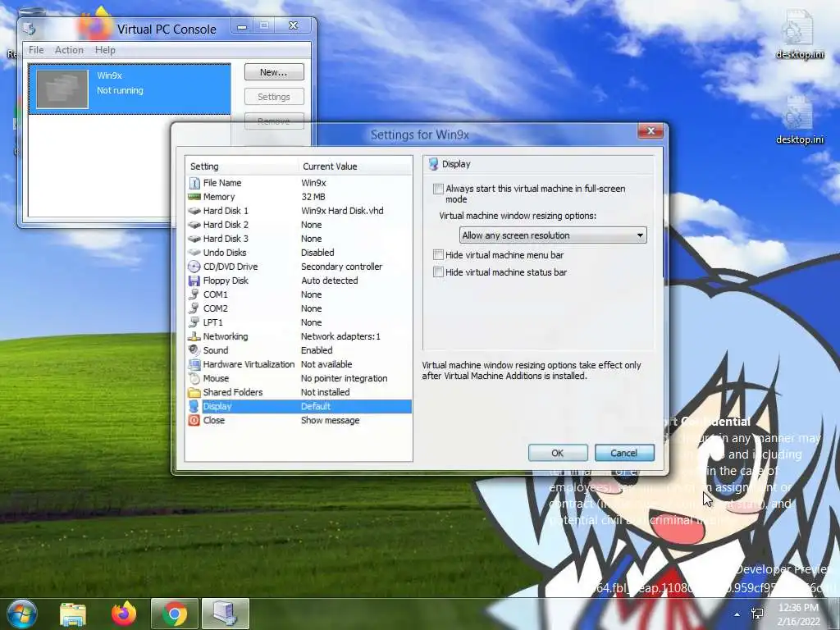Open the Action menu in Virtual PC Console
840x630 pixels.
click(69, 50)
